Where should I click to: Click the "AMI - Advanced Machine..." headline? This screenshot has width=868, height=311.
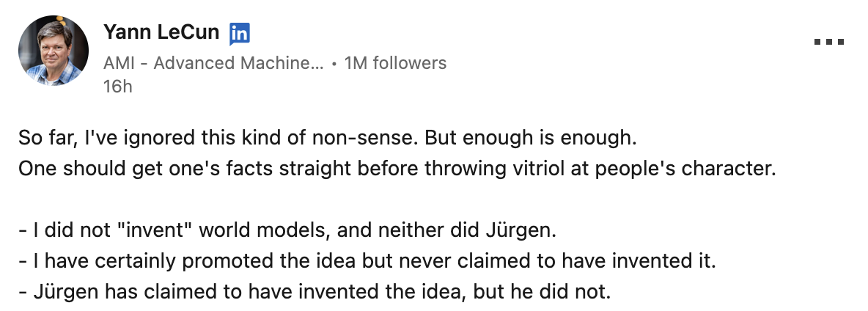(213, 63)
